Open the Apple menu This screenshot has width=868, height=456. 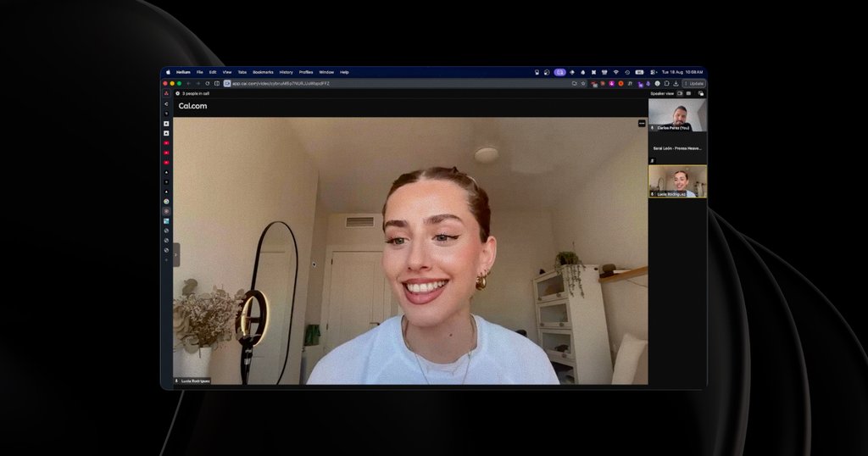[x=169, y=72]
